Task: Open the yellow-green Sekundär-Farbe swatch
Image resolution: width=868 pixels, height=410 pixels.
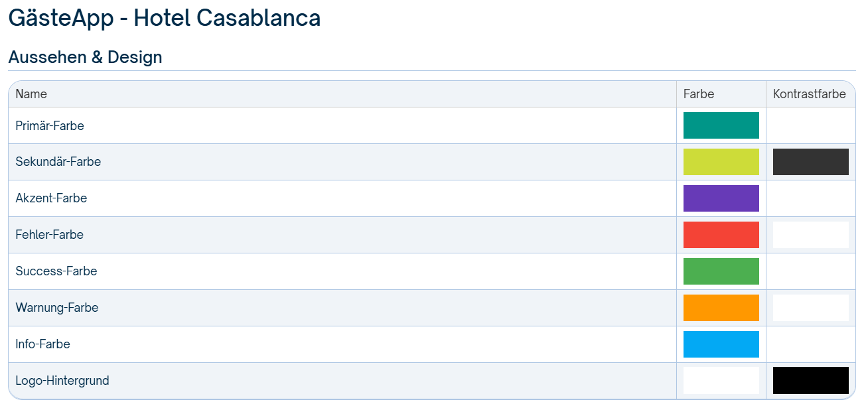Action: pos(721,162)
